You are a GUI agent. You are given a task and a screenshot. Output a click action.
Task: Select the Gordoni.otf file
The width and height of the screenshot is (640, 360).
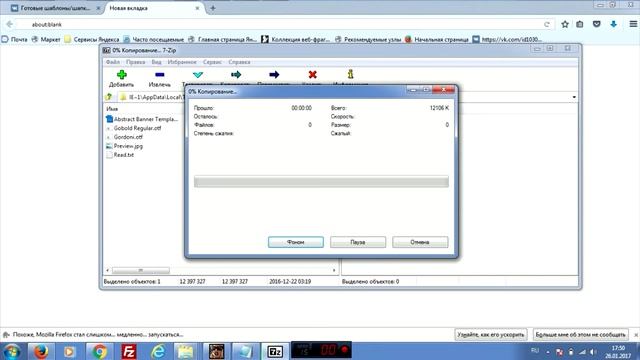124,137
